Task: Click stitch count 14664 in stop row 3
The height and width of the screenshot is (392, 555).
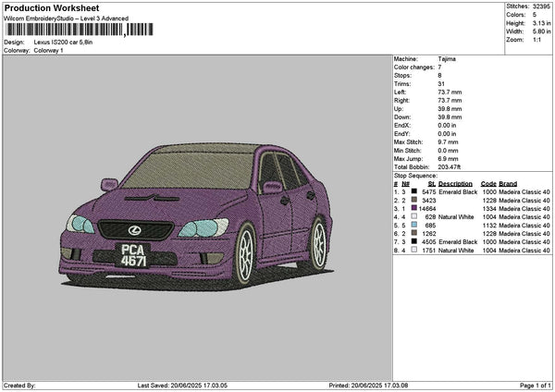Action: (426, 209)
